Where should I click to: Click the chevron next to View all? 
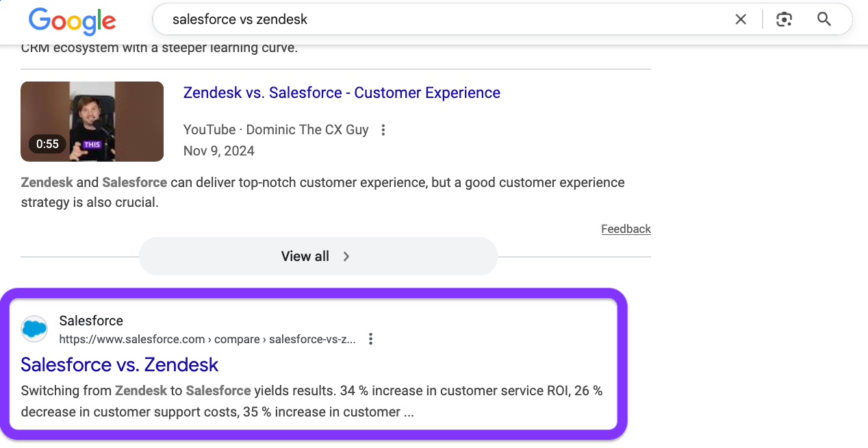346,256
